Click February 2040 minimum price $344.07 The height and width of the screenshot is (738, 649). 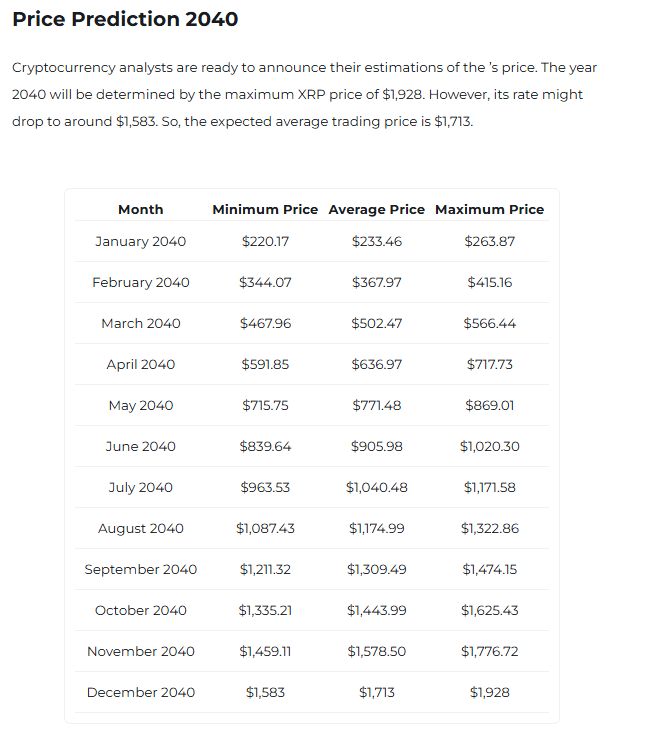tap(265, 282)
